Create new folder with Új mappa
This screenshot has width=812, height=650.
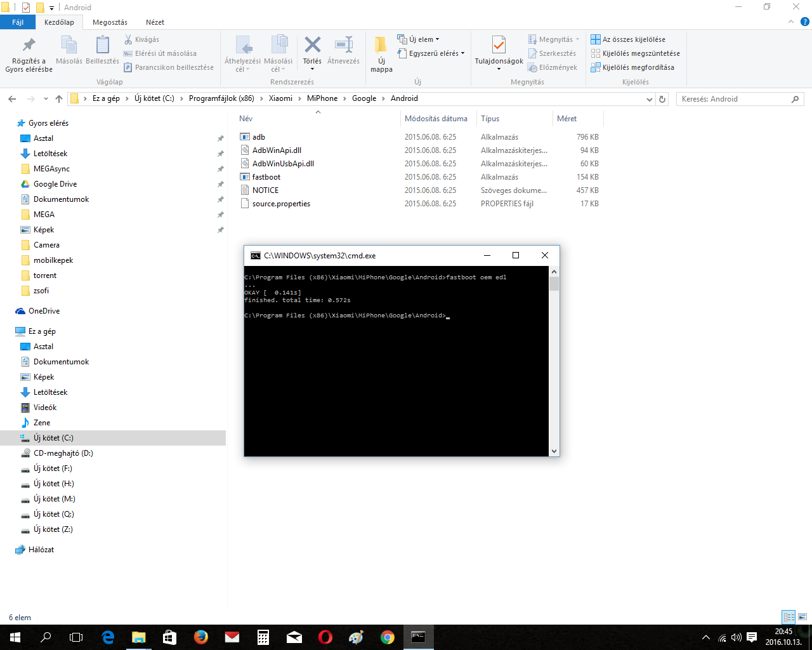pyautogui.click(x=381, y=55)
